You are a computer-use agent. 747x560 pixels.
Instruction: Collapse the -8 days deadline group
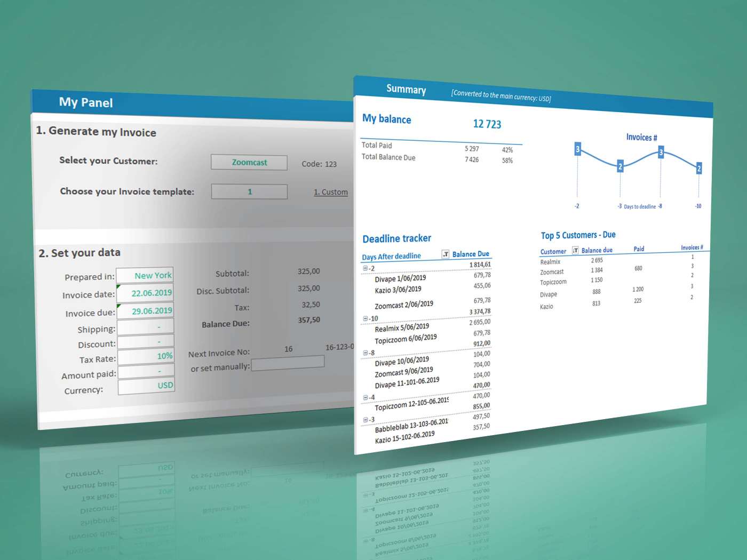[365, 353]
